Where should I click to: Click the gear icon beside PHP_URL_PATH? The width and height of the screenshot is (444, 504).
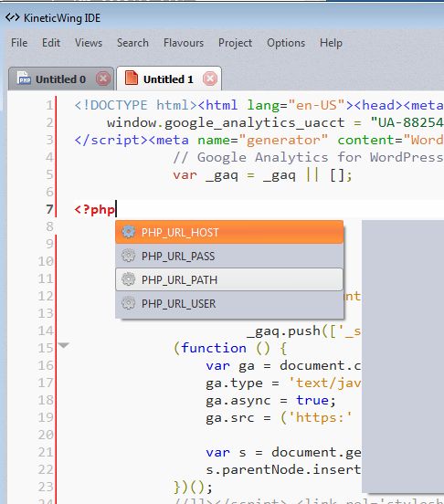128,279
